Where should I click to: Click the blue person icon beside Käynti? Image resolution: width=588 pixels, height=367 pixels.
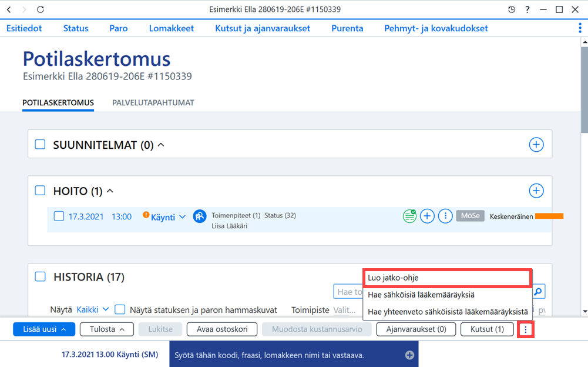pos(200,216)
